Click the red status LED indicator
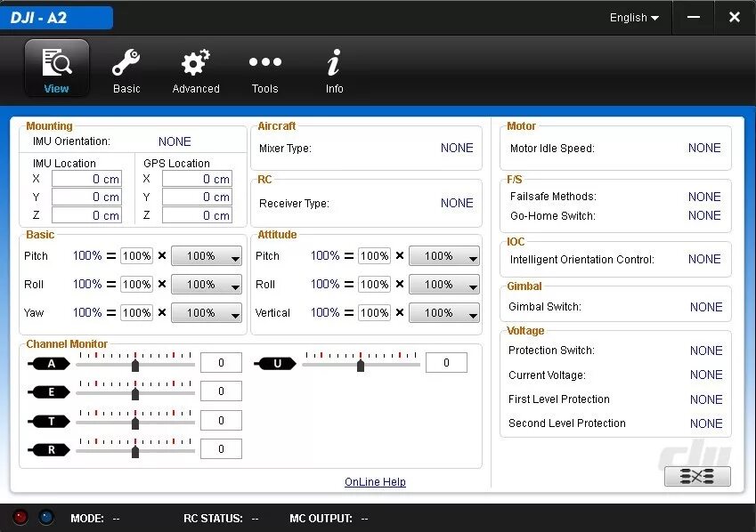Screen dimensions: 756x532 20,517
